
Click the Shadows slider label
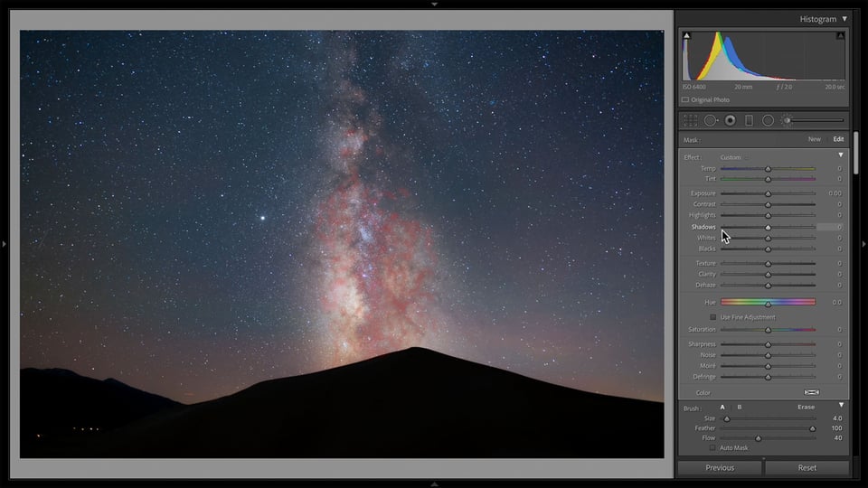click(x=703, y=228)
